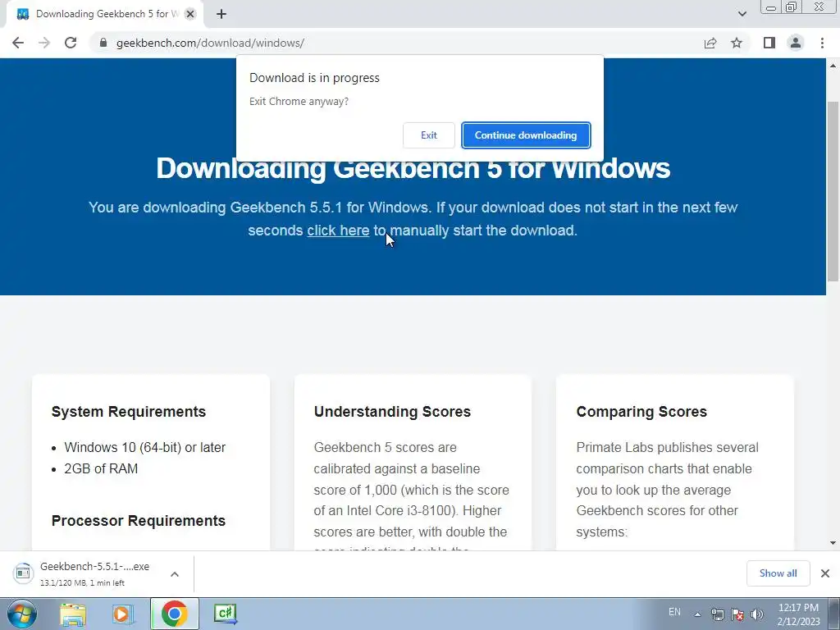The height and width of the screenshot is (630, 840).
Task: Click the volume speaker icon
Action: 757,614
